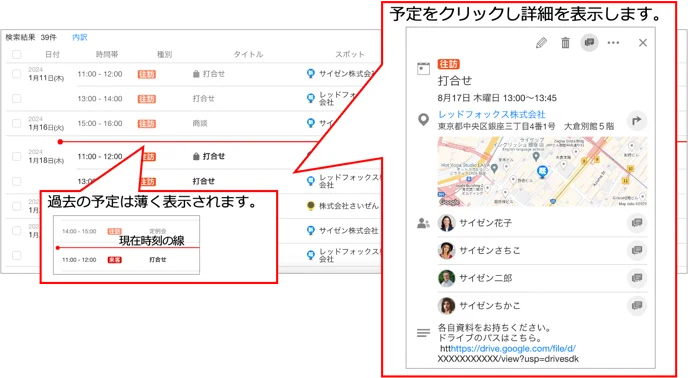
Task: Click the タイトル column header
Action: coord(248,54)
